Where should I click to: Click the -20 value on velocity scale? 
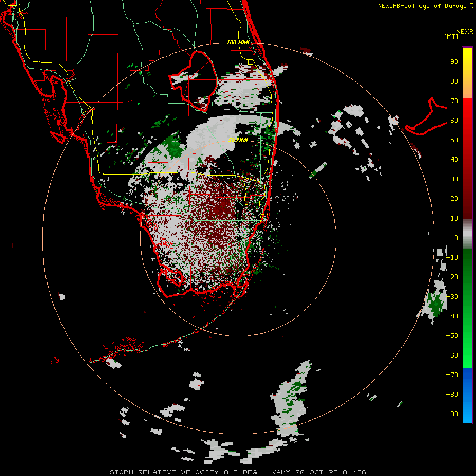[452, 277]
